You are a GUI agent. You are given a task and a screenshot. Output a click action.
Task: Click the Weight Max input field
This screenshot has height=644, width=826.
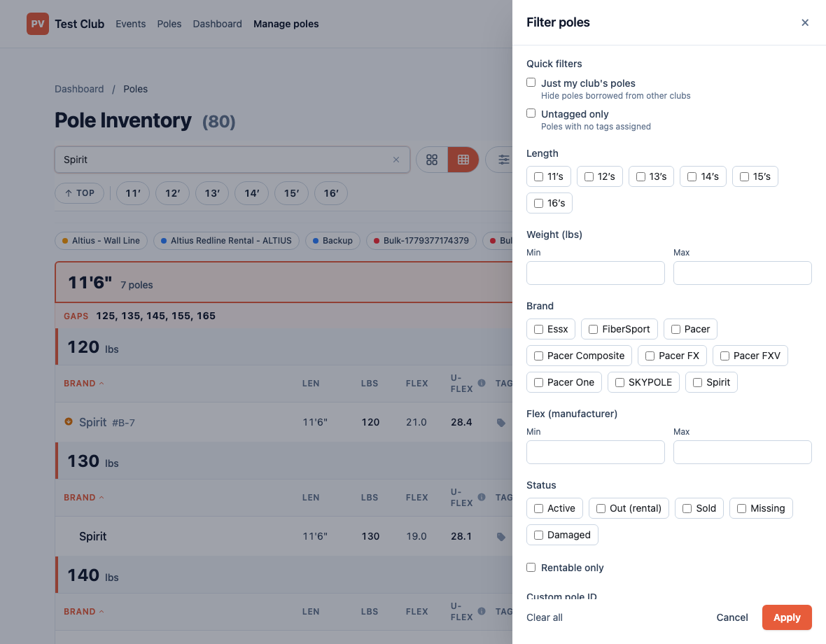[x=742, y=273]
